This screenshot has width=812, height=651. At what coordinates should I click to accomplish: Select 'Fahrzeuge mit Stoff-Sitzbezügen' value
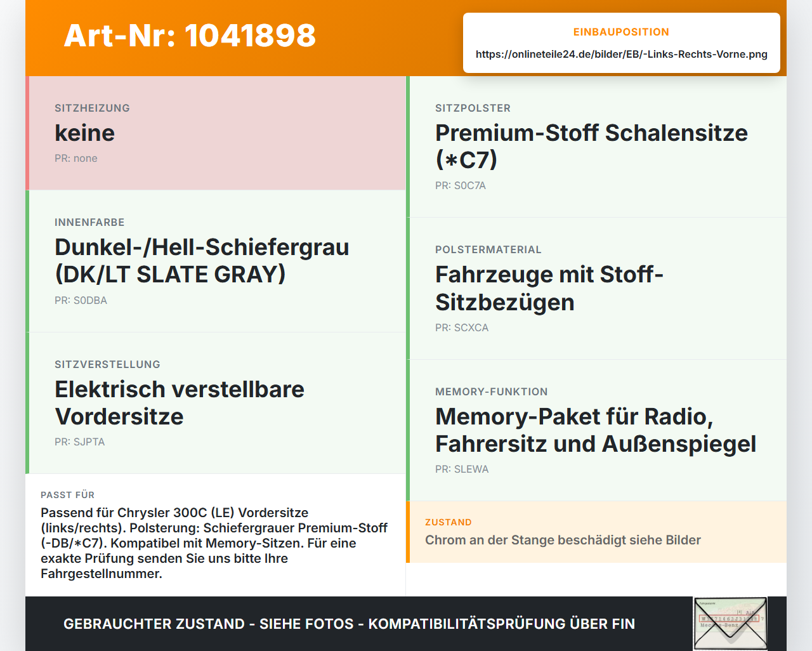point(549,288)
